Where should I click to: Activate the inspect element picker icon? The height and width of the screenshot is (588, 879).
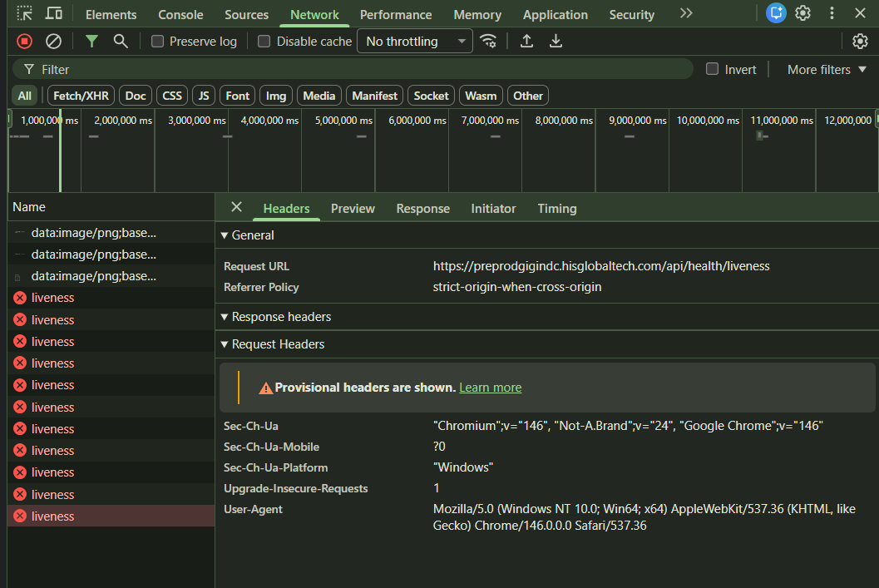pyautogui.click(x=25, y=13)
